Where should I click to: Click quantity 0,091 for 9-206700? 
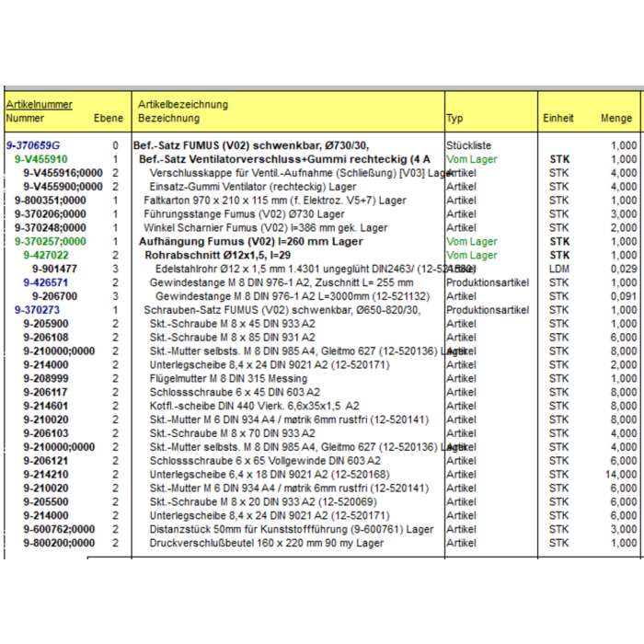pos(624,296)
